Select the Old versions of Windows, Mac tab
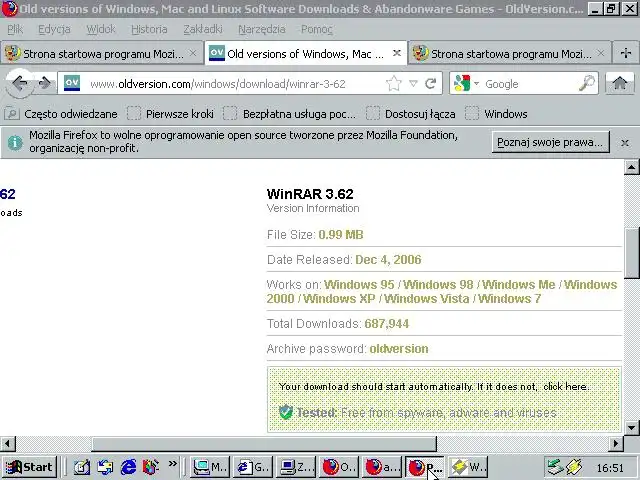Screen dimensions: 640x480 [305, 53]
